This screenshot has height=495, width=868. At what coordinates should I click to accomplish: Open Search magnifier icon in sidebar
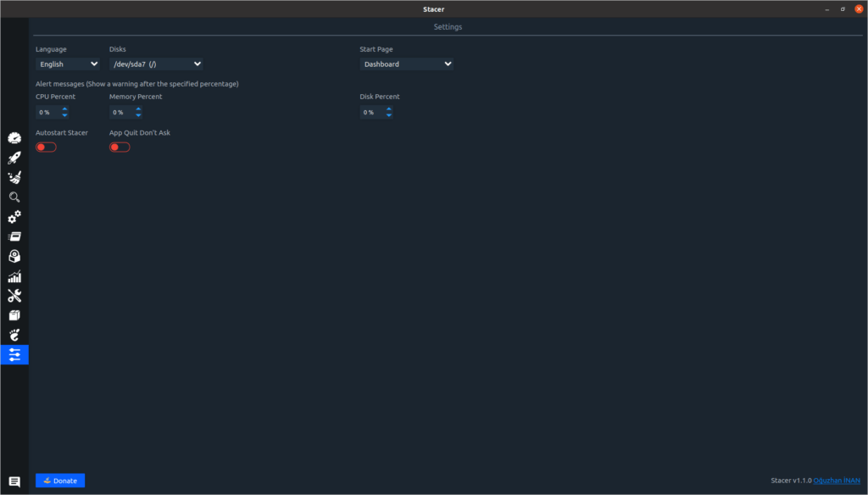click(x=14, y=197)
